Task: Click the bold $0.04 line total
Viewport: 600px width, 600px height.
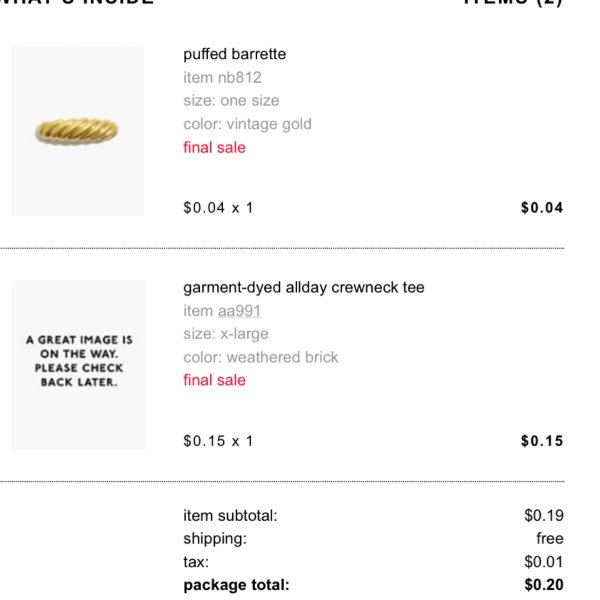Action: [x=542, y=208]
